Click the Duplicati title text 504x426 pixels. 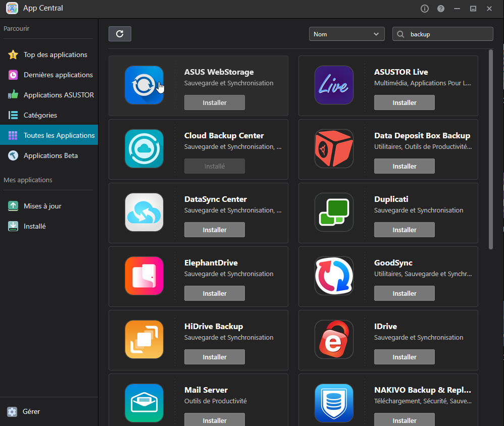point(391,199)
